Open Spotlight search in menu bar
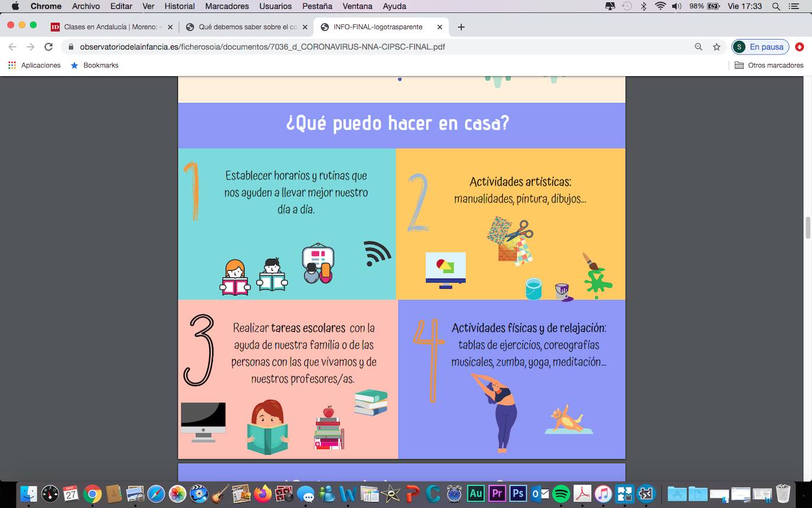 pyautogui.click(x=775, y=6)
